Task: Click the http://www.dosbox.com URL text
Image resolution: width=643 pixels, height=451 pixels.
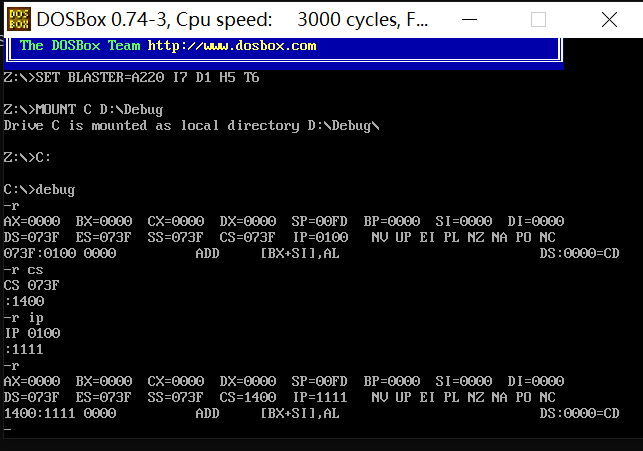Action: pyautogui.click(x=232, y=46)
